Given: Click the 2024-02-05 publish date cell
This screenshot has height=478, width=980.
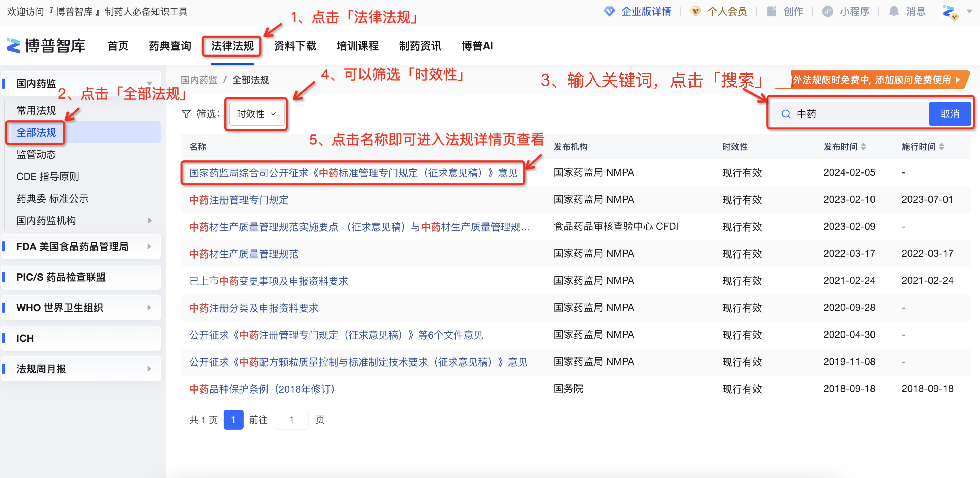Looking at the screenshot, I should pos(849,172).
